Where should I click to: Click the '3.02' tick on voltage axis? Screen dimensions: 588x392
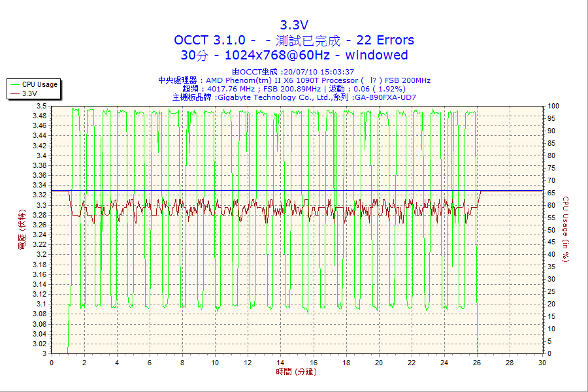click(x=40, y=344)
